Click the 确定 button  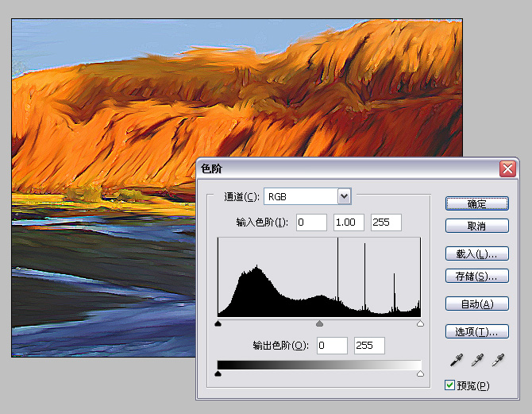tap(476, 203)
